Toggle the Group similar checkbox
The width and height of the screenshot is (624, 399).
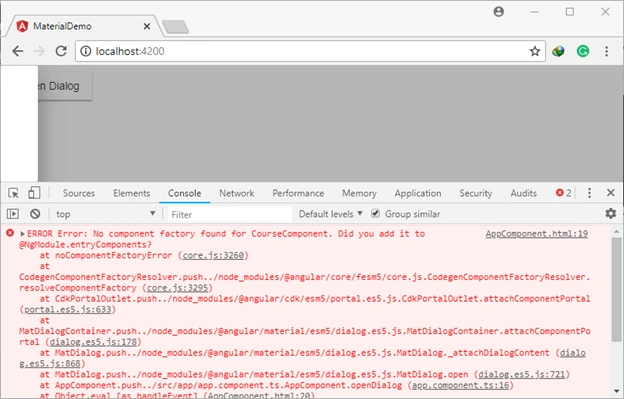click(x=375, y=214)
